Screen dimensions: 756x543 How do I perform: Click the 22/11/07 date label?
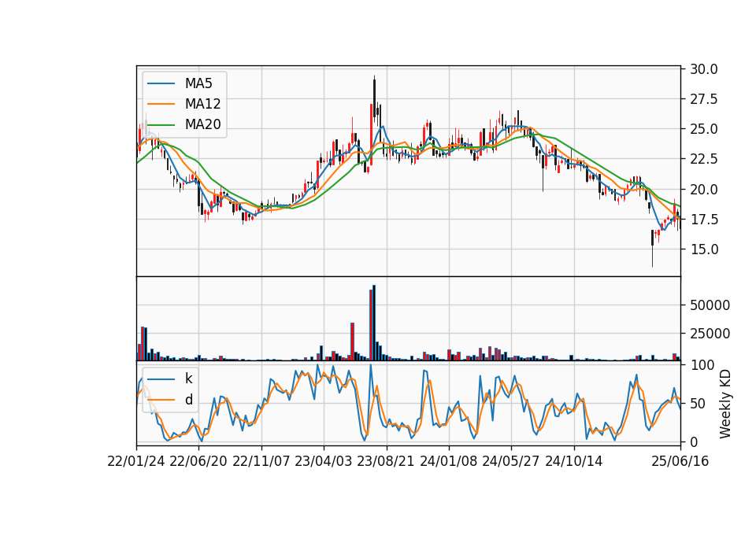261,461
